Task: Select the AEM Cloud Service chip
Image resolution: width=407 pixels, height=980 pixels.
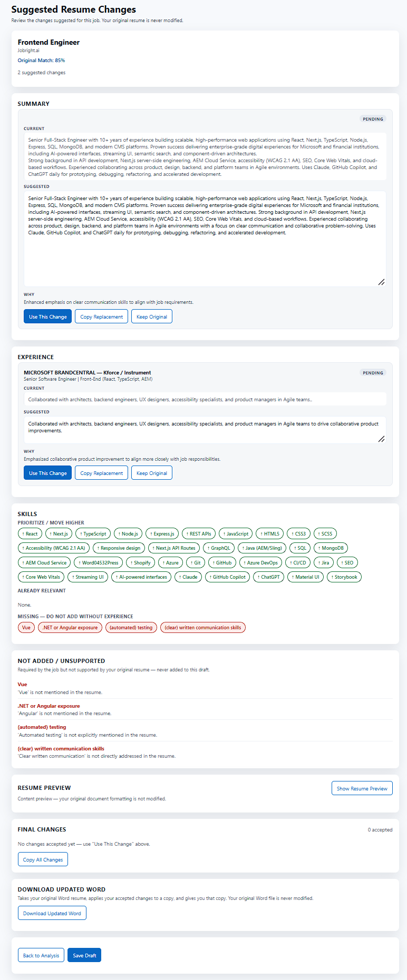Action: click(44, 562)
